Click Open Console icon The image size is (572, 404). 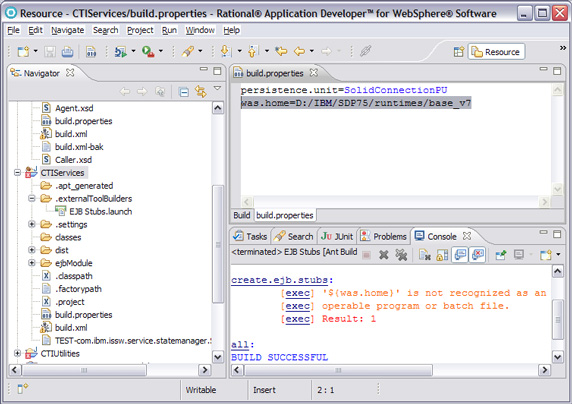546,255
